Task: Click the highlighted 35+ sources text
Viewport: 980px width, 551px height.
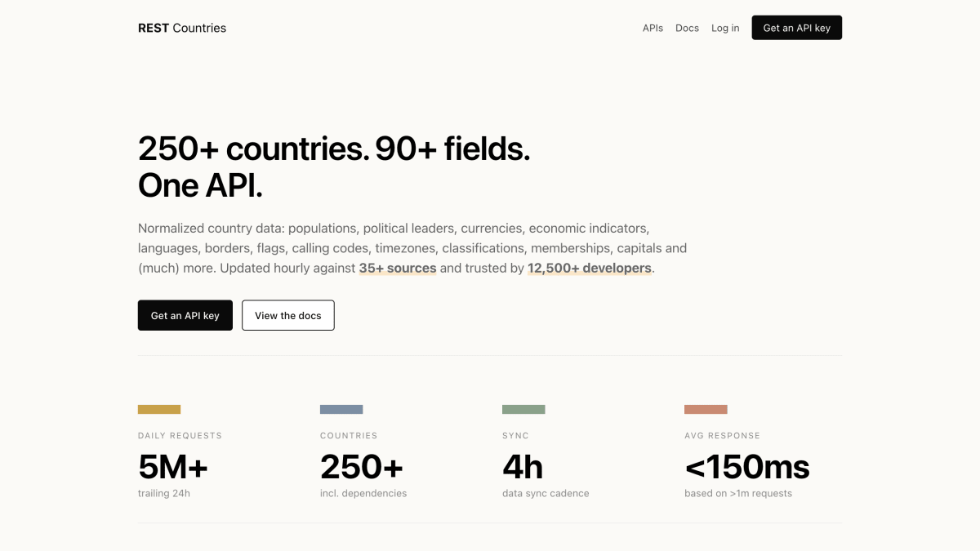Action: [398, 268]
